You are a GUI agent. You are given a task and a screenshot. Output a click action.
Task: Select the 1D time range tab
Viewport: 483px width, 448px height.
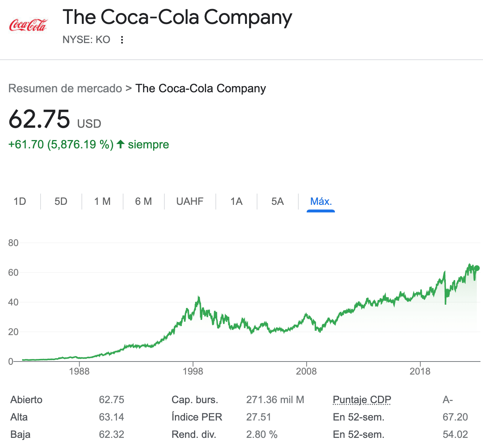pos(20,202)
